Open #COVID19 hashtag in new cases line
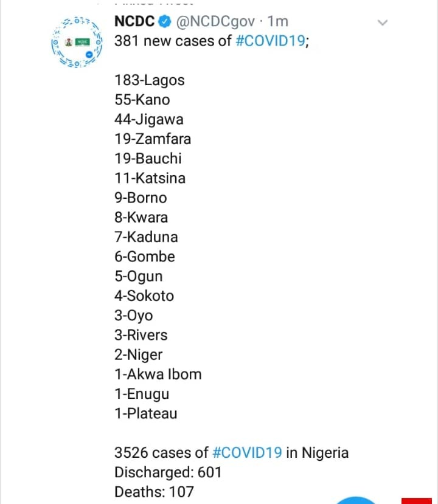 click(x=270, y=43)
